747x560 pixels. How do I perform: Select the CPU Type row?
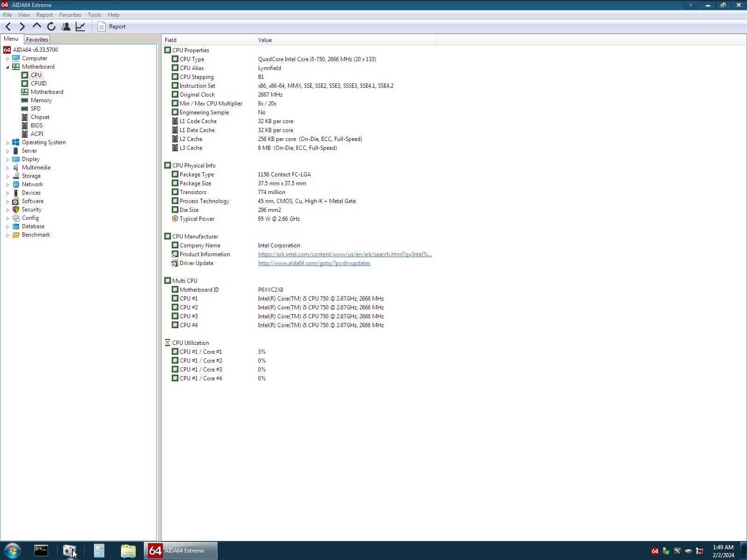[x=299, y=59]
